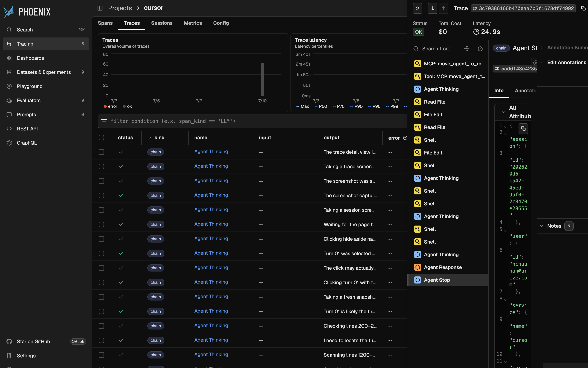Toggle the side navigation panel icon
The width and height of the screenshot is (588, 368).
click(100, 8)
